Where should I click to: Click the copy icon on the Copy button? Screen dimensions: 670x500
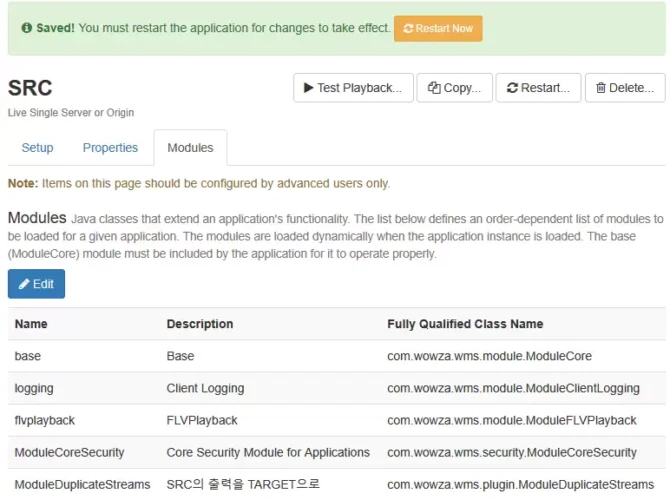click(x=434, y=88)
